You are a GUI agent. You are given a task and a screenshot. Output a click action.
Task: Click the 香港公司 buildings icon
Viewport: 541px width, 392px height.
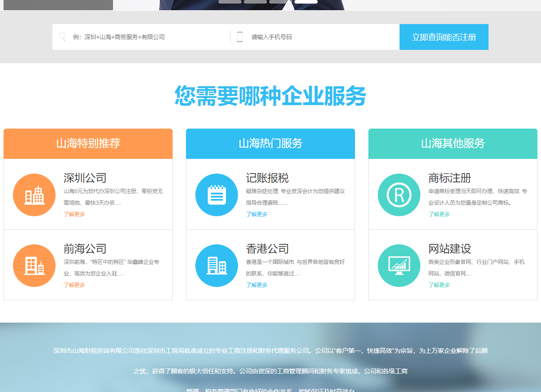tap(217, 265)
